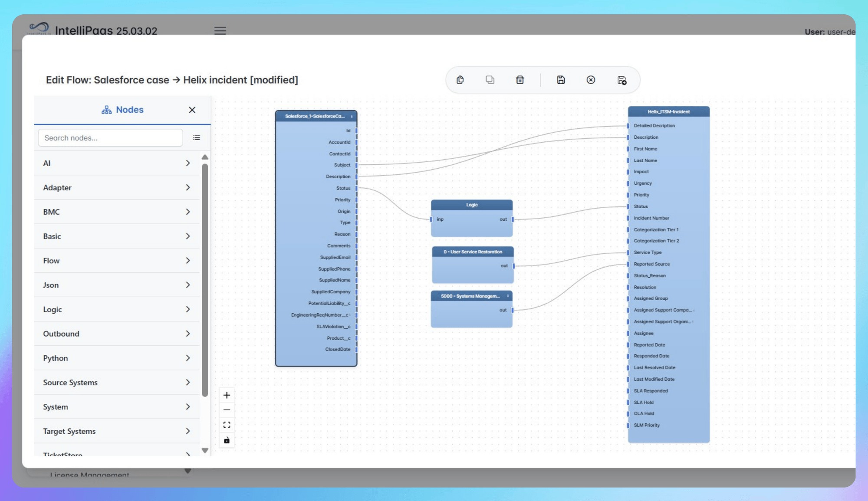Fit the flow to the view

tap(227, 424)
